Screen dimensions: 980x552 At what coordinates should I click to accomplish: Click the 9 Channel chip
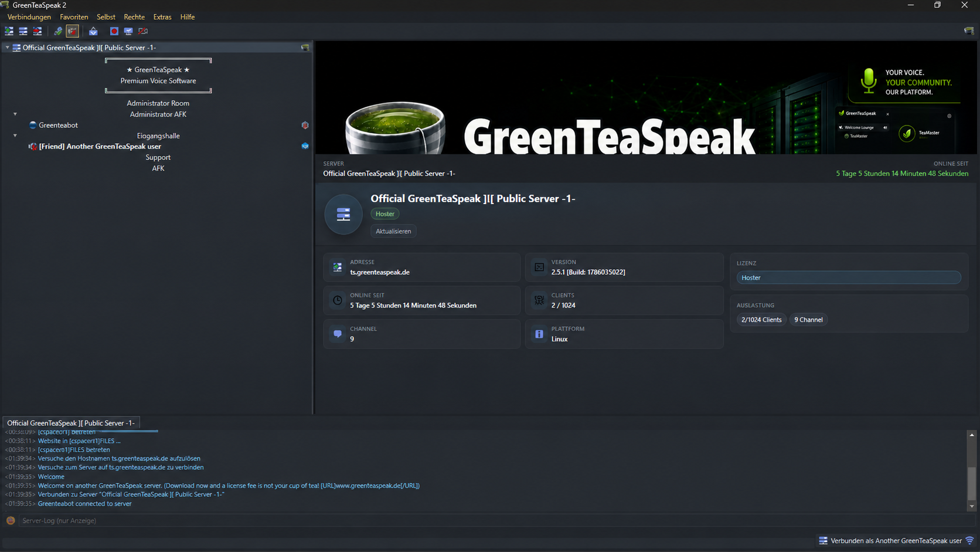808,320
